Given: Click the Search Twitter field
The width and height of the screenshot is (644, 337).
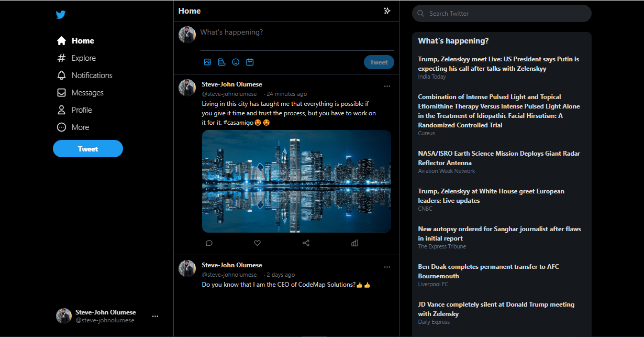Looking at the screenshot, I should coord(502,14).
